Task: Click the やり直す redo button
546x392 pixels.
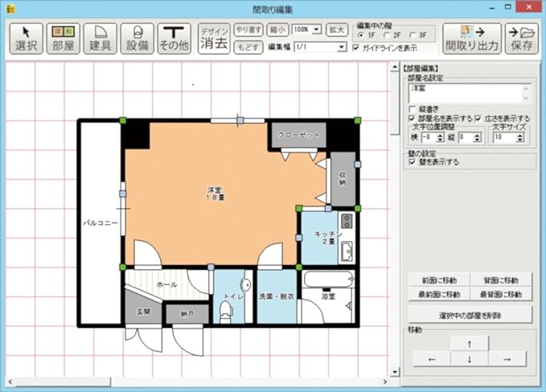Action: (x=248, y=30)
